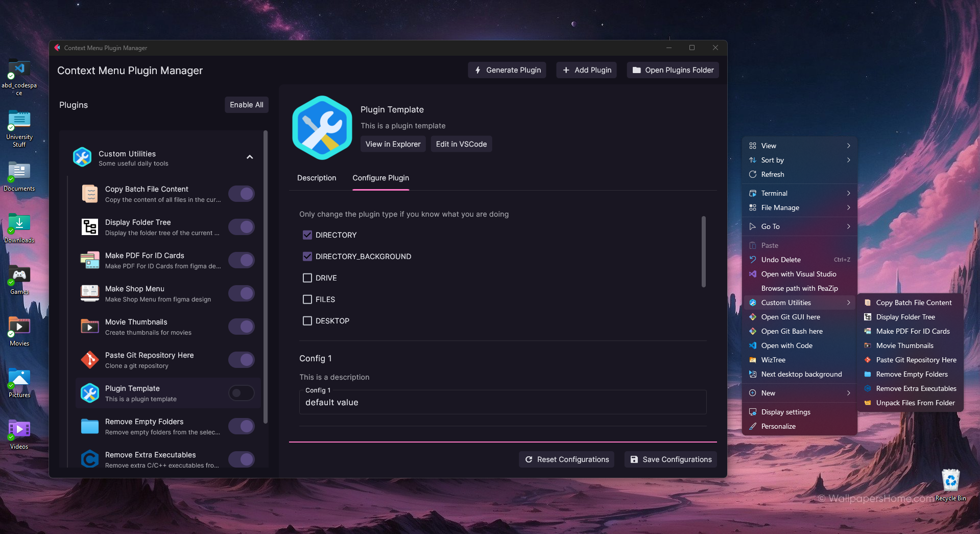Select the Plugin Template shield icon
The image size is (980, 534).
90,393
